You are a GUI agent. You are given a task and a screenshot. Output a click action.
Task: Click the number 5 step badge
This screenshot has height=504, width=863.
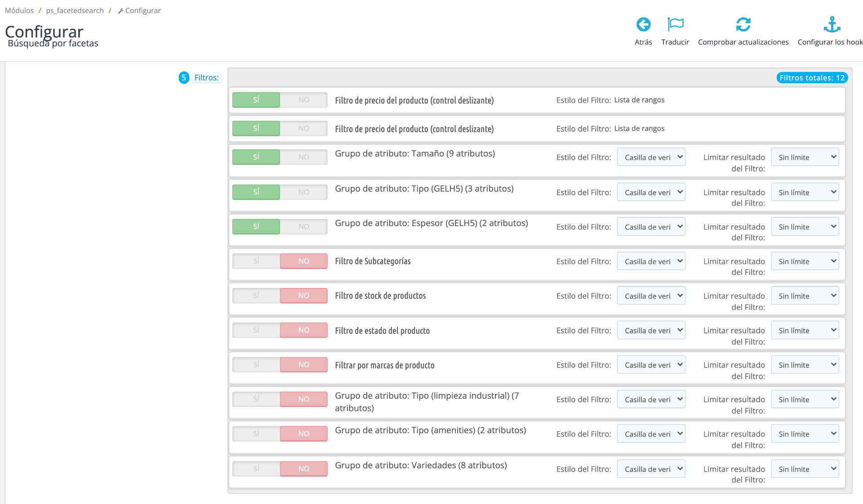(184, 78)
